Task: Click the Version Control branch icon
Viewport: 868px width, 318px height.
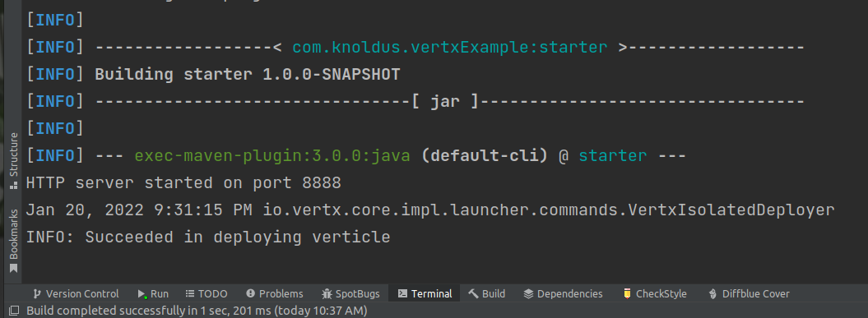Action: 37,293
